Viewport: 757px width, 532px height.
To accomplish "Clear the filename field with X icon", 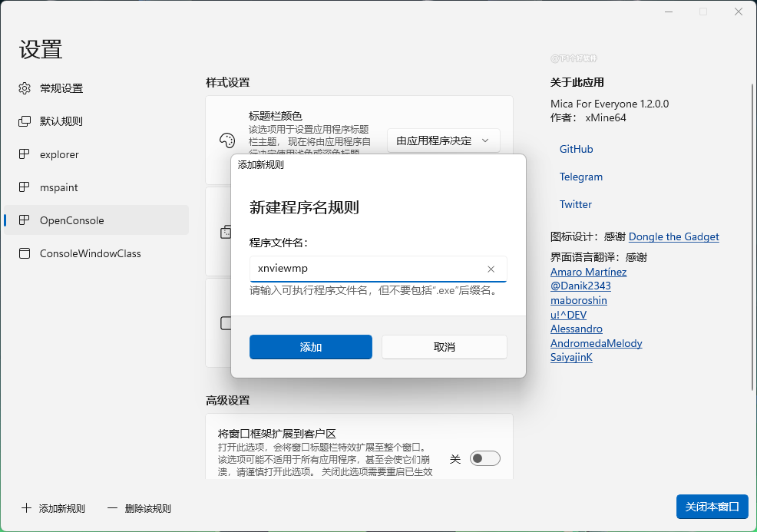I will pos(491,269).
